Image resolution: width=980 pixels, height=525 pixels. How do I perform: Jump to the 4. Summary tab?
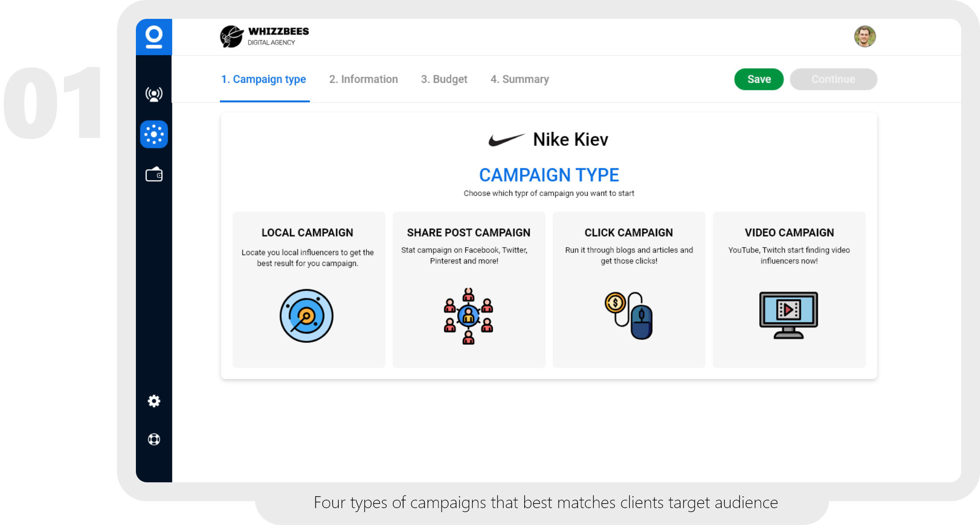click(x=520, y=79)
